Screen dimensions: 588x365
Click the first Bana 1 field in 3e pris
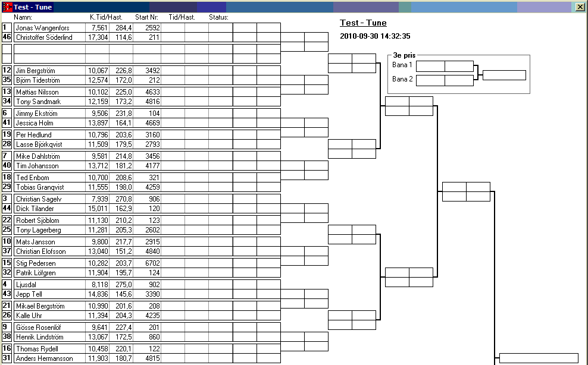click(430, 66)
